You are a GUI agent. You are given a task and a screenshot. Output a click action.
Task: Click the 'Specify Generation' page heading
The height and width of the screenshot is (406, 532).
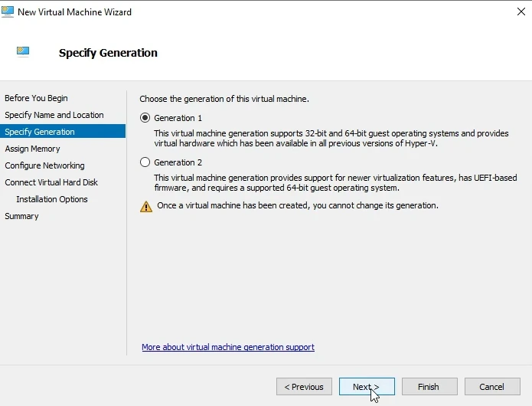click(x=108, y=53)
